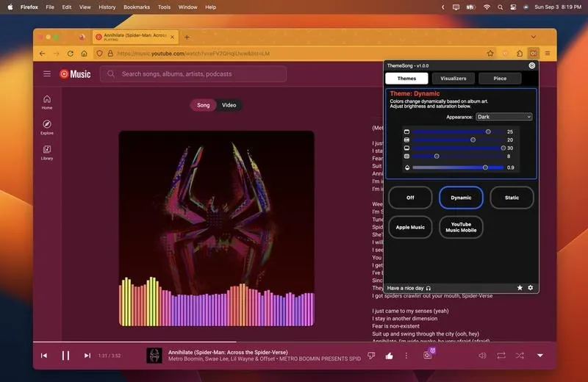The height and width of the screenshot is (382, 588).
Task: Click the Firefox home button
Action: pyautogui.click(x=84, y=54)
